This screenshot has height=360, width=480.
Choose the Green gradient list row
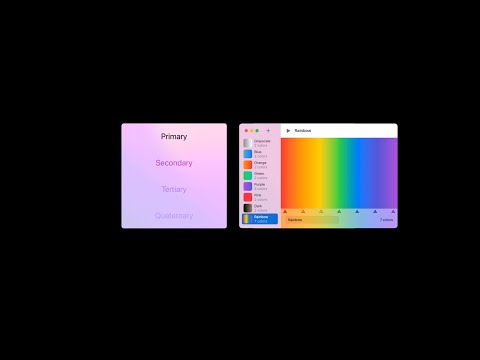click(x=260, y=176)
